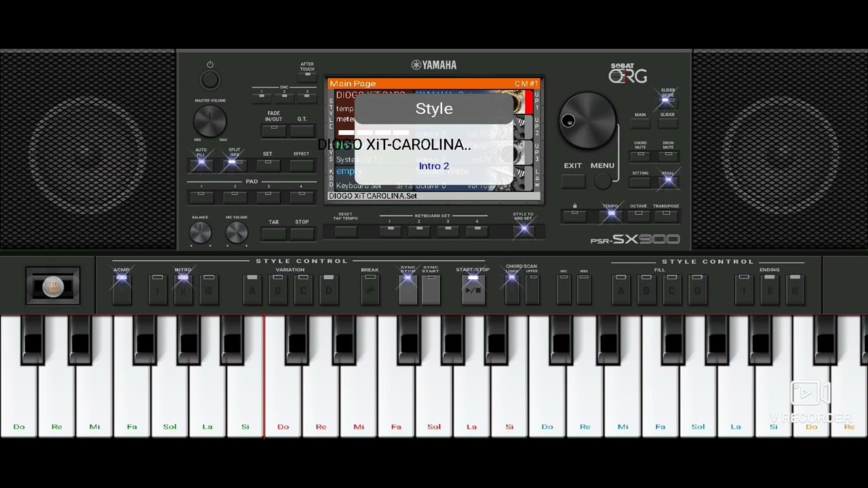Tap the power button icon

coord(210,80)
